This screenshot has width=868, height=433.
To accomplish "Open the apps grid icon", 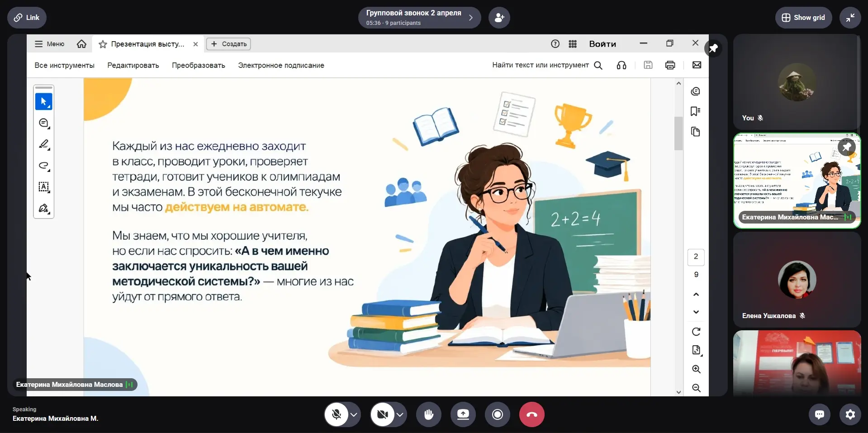I will click(x=573, y=44).
